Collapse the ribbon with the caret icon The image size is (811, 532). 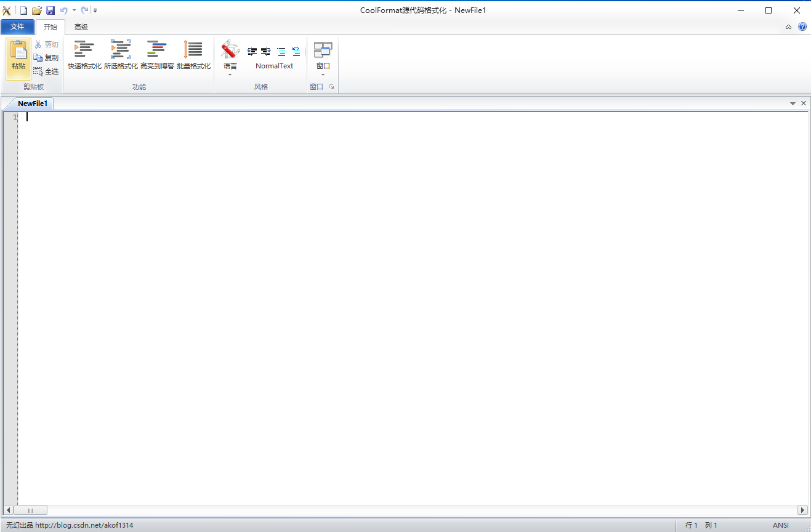[x=789, y=27]
